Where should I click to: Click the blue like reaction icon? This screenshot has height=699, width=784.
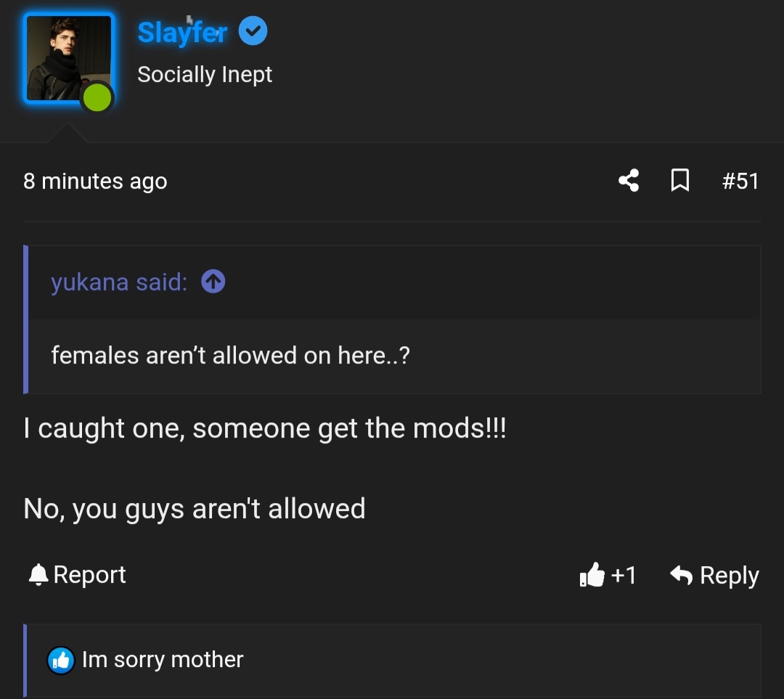pyautogui.click(x=61, y=660)
